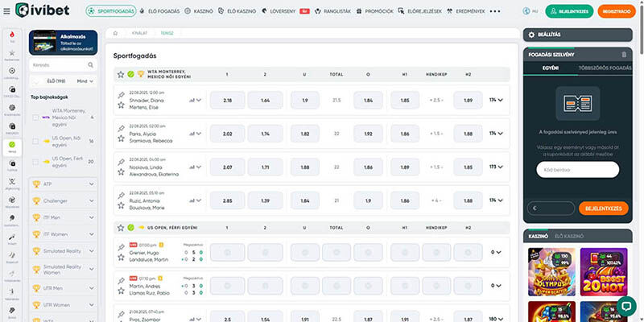Screen dimensions: 644x322
Task: Favorite the Ruzic vs Bouzkova match star
Action: click(x=121, y=205)
